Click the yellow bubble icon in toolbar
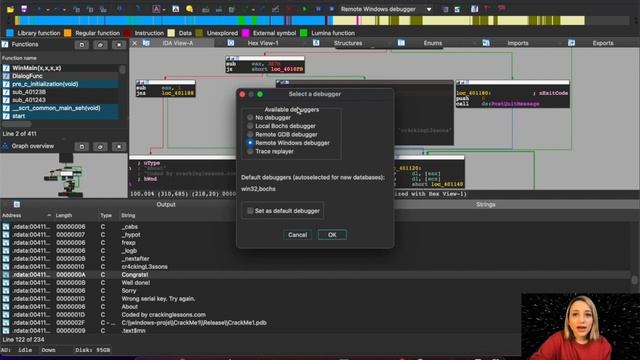This screenshot has height=360, width=640. point(189,9)
